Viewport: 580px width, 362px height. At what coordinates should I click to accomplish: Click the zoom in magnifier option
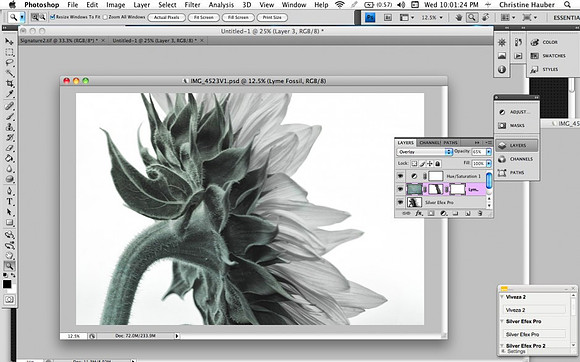(35, 17)
